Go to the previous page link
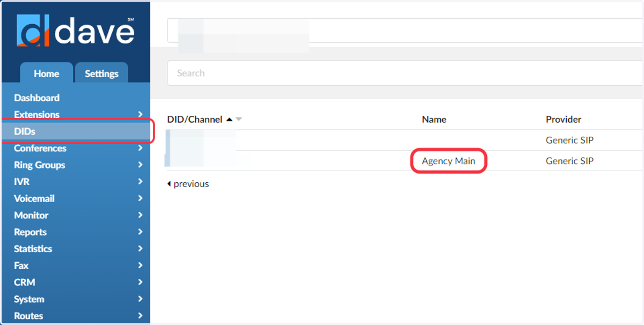The height and width of the screenshot is (325, 644). coord(188,184)
